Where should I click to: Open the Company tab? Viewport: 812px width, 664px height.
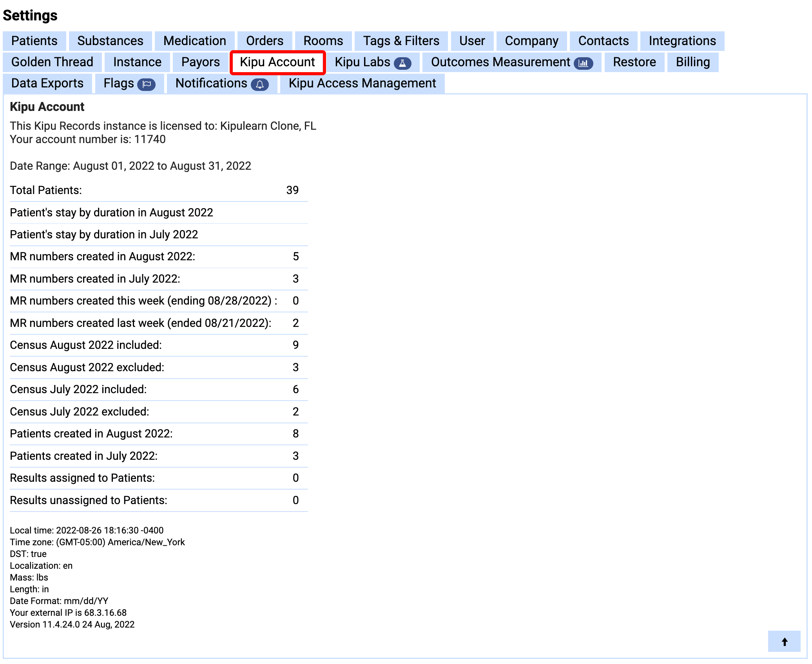pyautogui.click(x=532, y=41)
